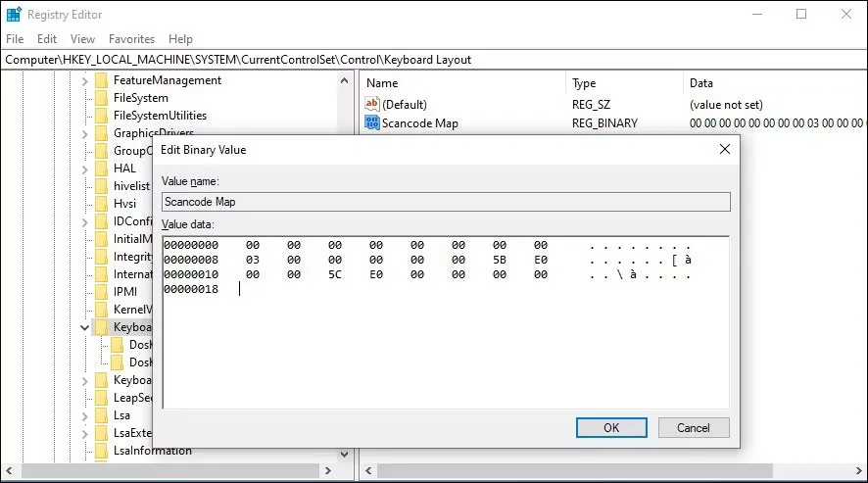Expand the Keyboard Layouts key
This screenshot has height=483, width=868.
pyautogui.click(x=84, y=381)
